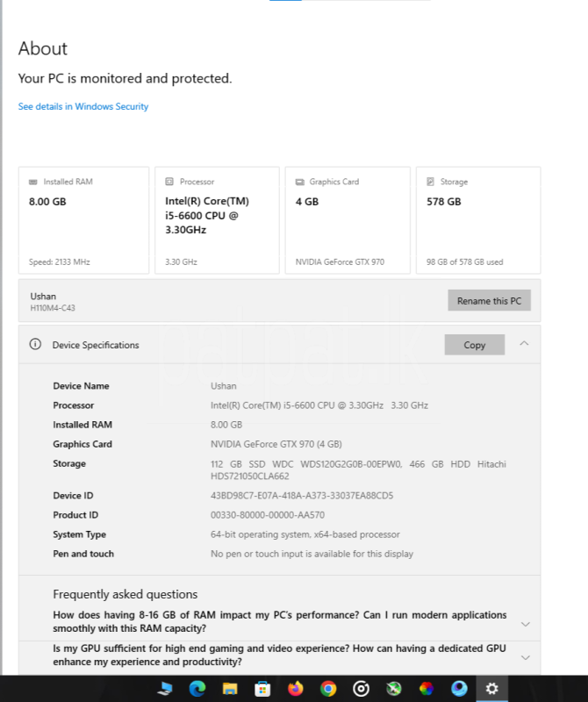Expand the RAM performance FAQ question
Screen dimensions: 588x702
pos(525,624)
